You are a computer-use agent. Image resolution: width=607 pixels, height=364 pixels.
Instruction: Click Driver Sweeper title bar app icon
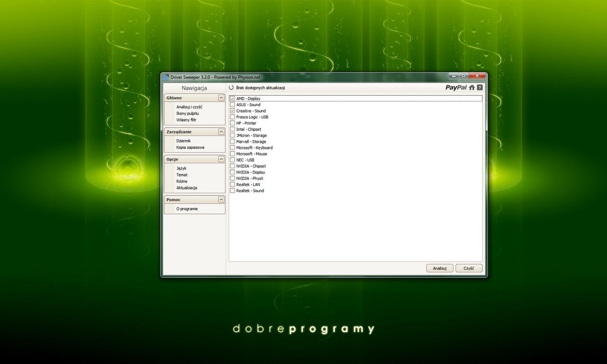pyautogui.click(x=166, y=77)
